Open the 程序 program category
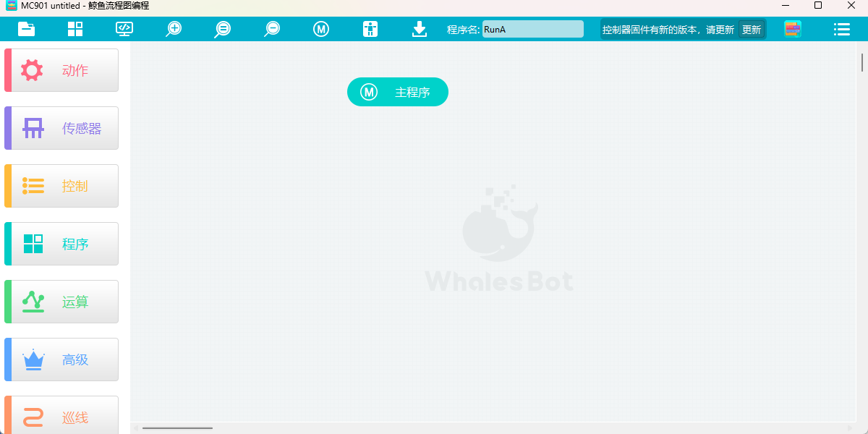 [x=62, y=244]
